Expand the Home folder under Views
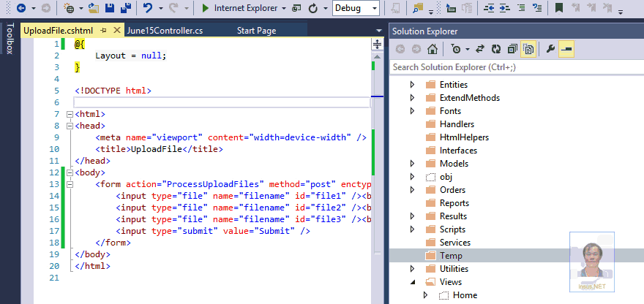 pos(425,295)
